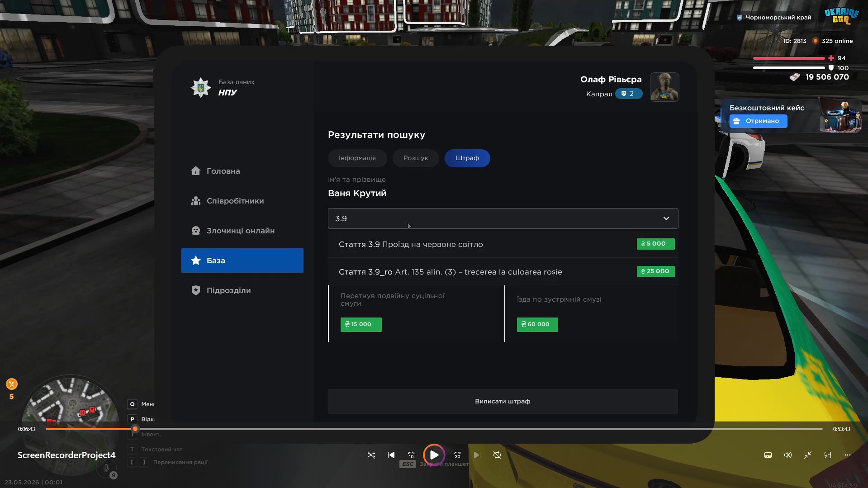Viewport: 868px width, 488px height.
Task: Click the O key hint for menu
Action: click(132, 404)
